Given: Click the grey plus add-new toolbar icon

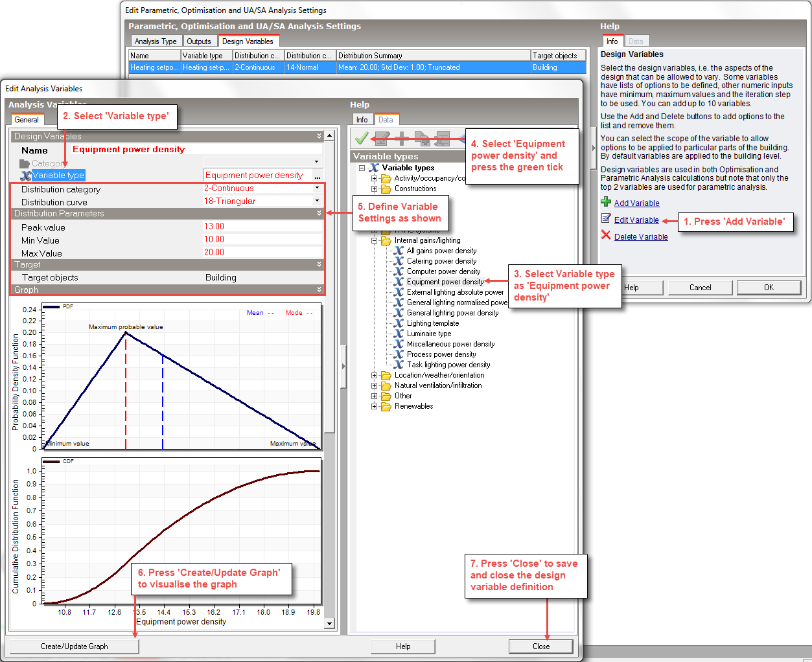Looking at the screenshot, I should [402, 138].
